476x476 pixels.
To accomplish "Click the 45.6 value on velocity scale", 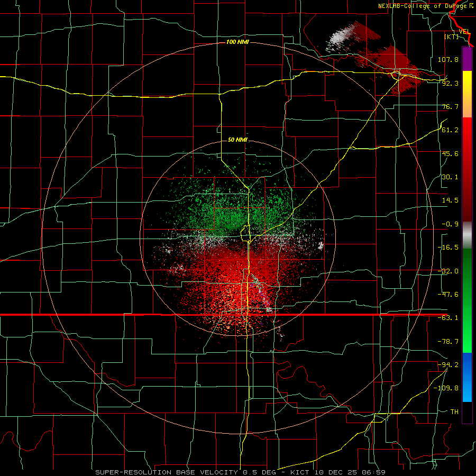I will [x=450, y=153].
